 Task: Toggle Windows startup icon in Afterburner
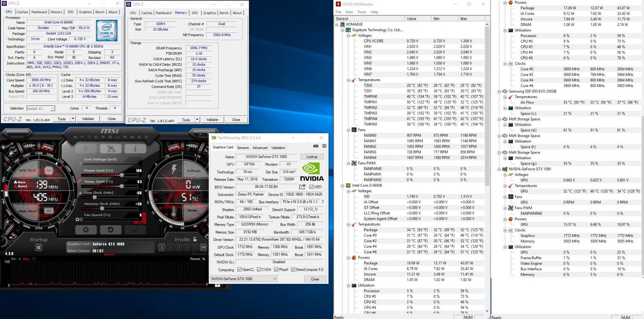pos(38,247)
